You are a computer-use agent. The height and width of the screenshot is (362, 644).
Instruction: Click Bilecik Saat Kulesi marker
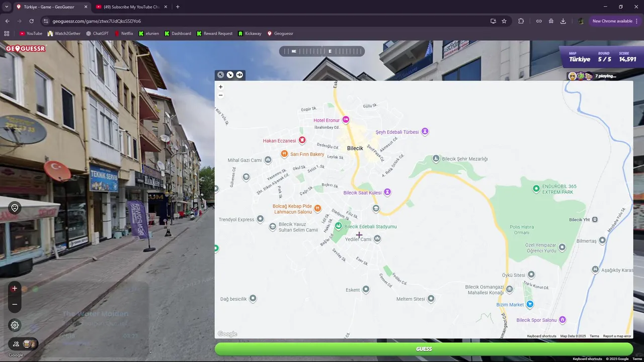[x=387, y=193]
